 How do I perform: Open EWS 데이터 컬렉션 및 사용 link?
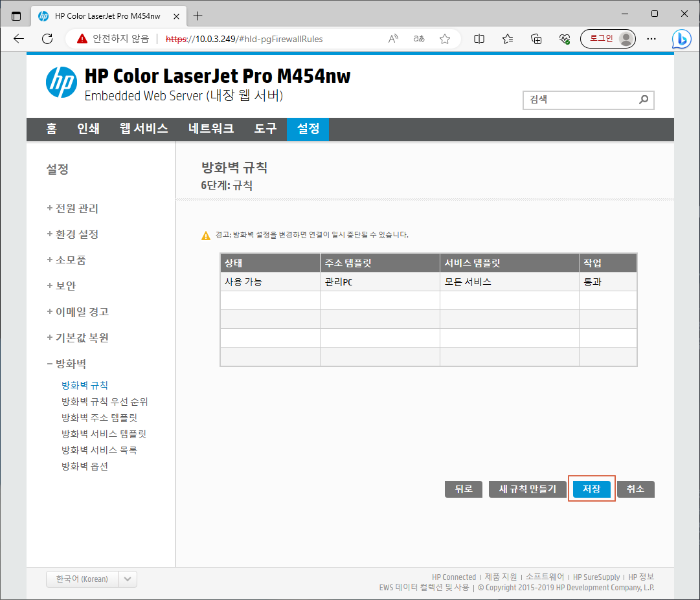click(424, 588)
